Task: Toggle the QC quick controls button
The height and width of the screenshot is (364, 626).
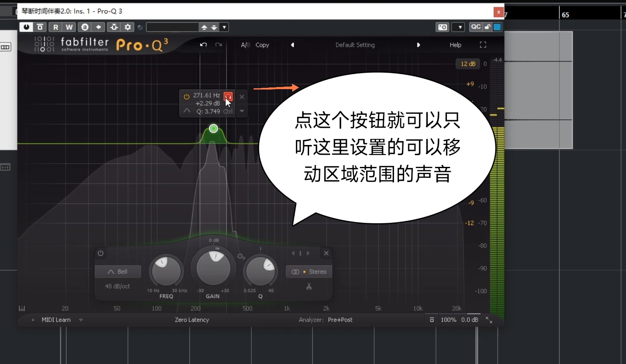Action: pos(475,27)
